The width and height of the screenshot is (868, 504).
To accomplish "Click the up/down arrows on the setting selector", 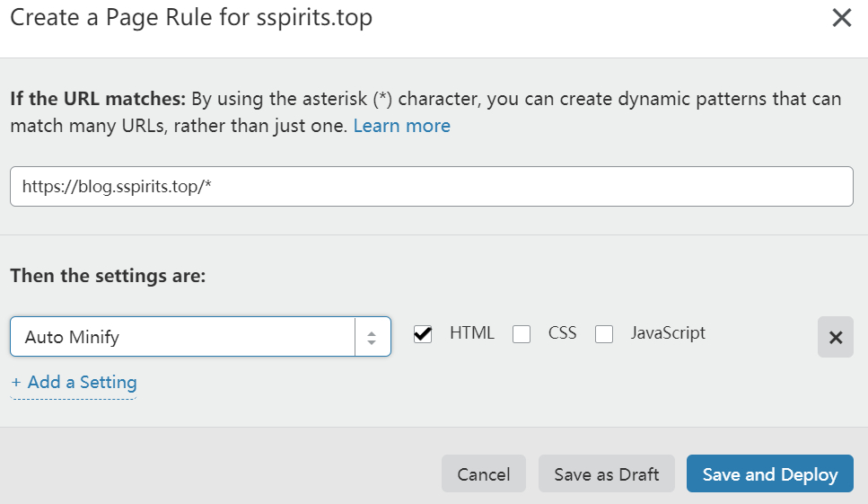I will click(373, 337).
